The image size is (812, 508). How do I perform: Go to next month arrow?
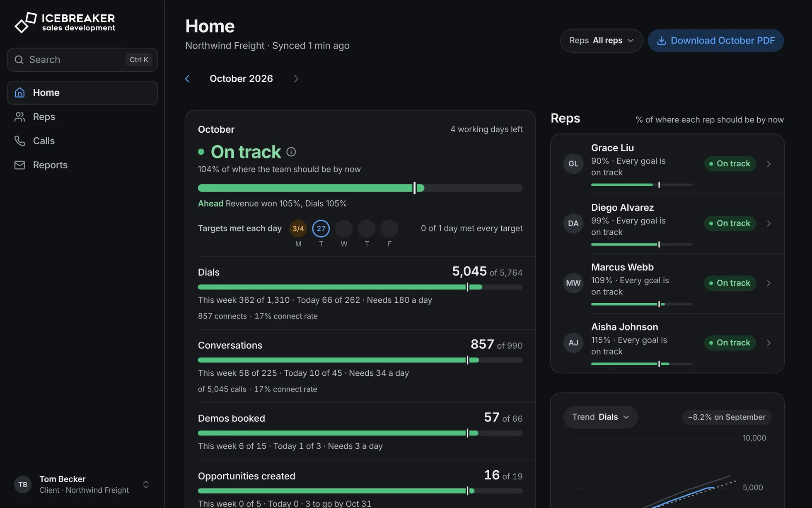point(296,79)
